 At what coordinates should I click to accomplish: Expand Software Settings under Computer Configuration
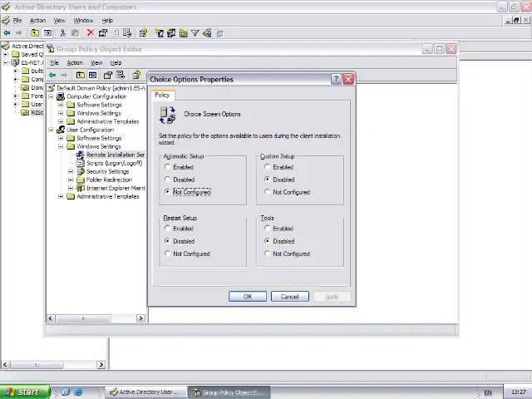[x=61, y=105]
